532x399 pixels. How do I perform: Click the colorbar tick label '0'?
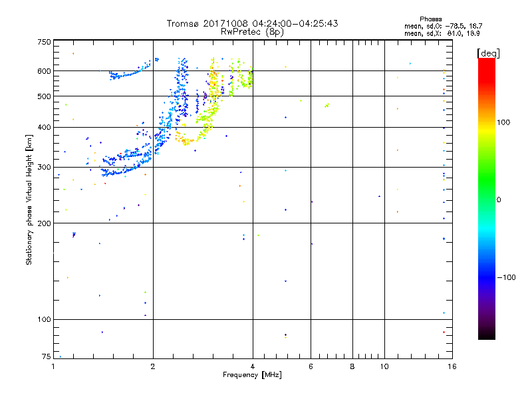[499, 200]
